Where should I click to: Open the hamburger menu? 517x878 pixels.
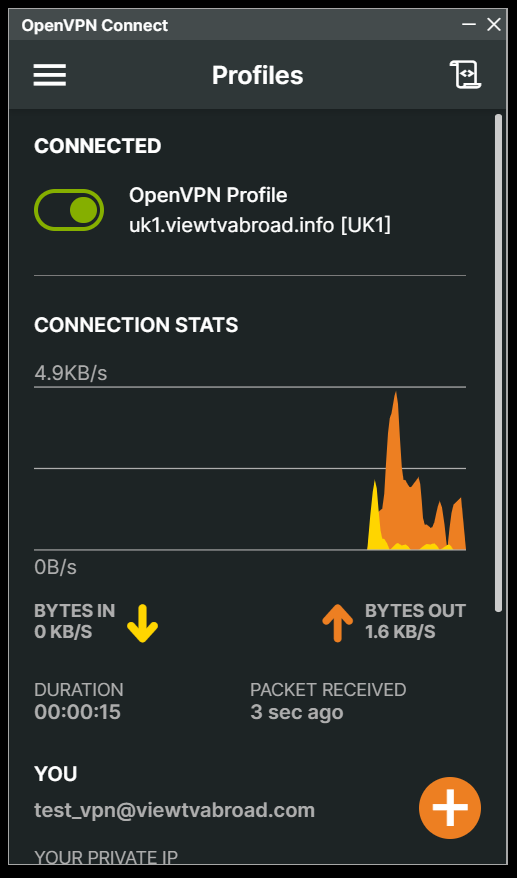click(x=49, y=75)
